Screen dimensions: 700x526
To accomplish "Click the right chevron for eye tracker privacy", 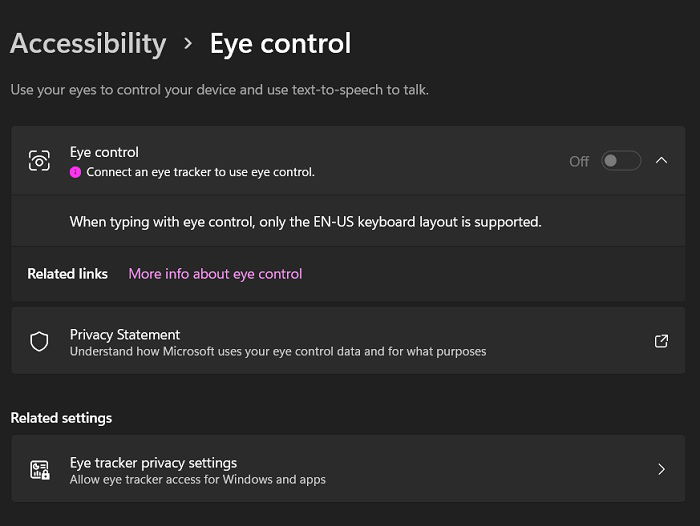I will click(x=662, y=469).
